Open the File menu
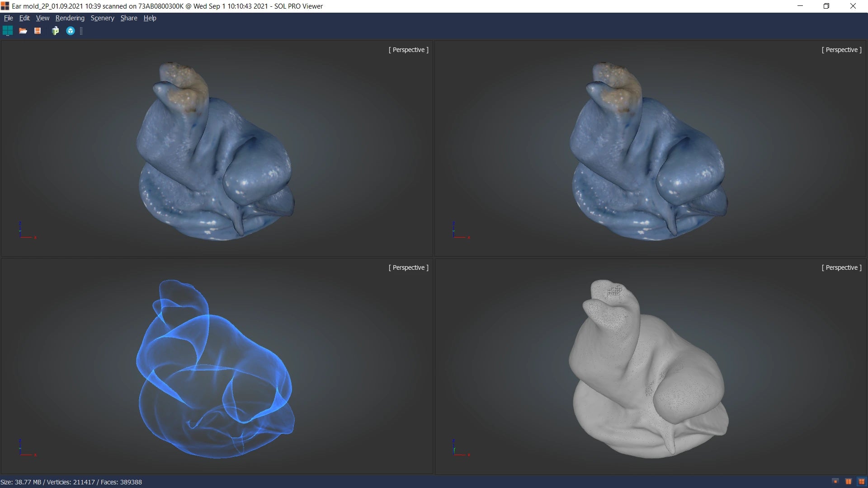Image resolution: width=868 pixels, height=488 pixels. 8,18
